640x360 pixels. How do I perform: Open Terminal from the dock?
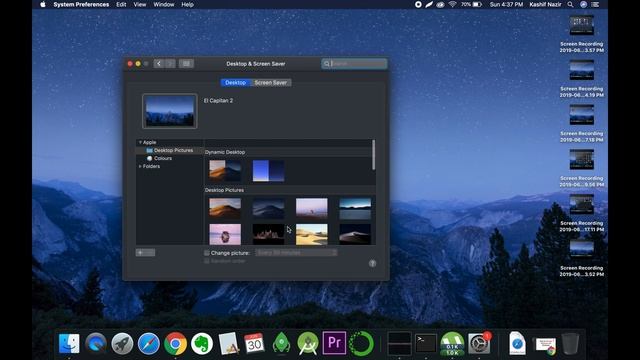426,343
